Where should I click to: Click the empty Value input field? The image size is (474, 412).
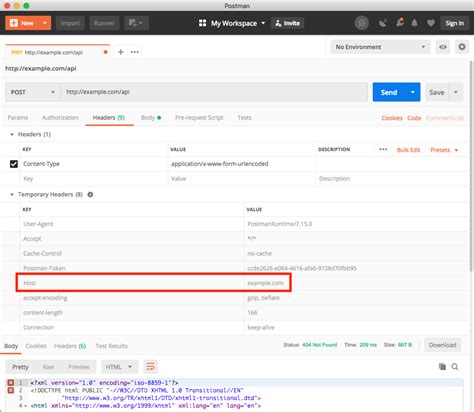(241, 179)
